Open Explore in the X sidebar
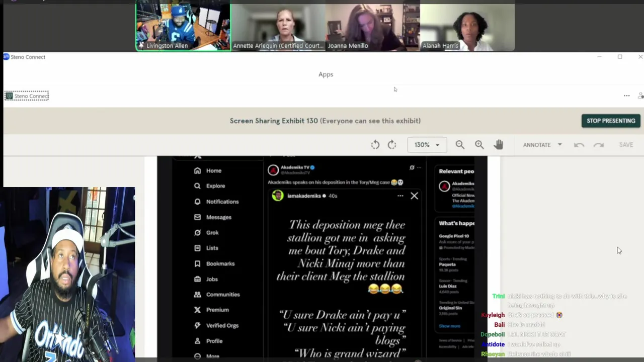Viewport: 644px width, 362px height. pos(210,186)
